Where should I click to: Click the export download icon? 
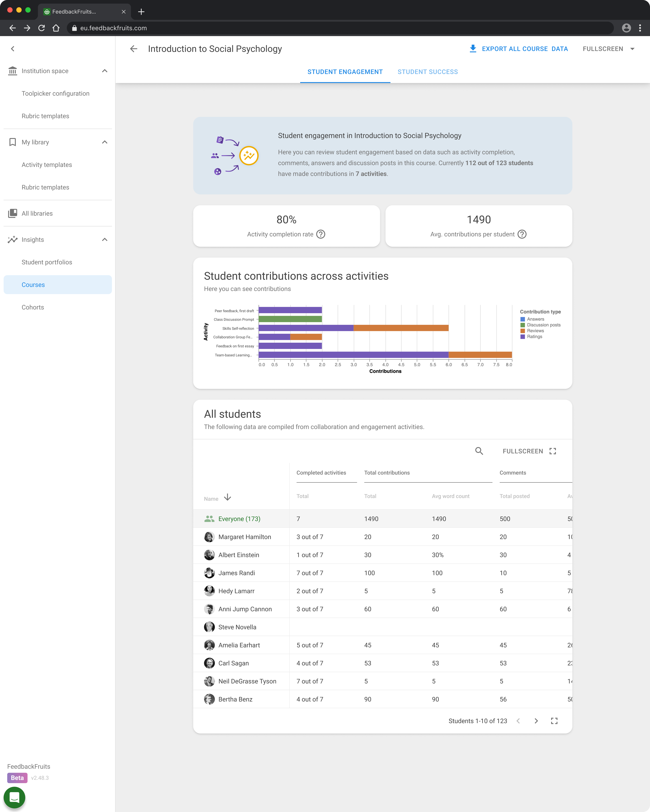click(x=473, y=49)
